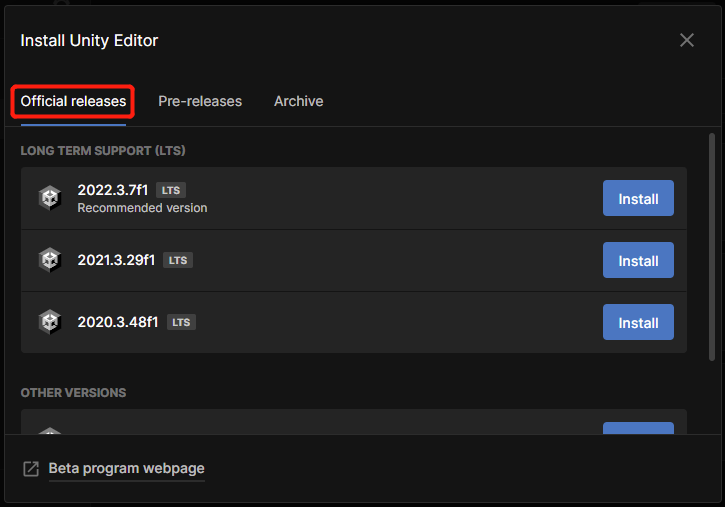Image resolution: width=725 pixels, height=507 pixels.
Task: Click the Unity cube icon beside 2021.3.29f1
Action: 50,260
